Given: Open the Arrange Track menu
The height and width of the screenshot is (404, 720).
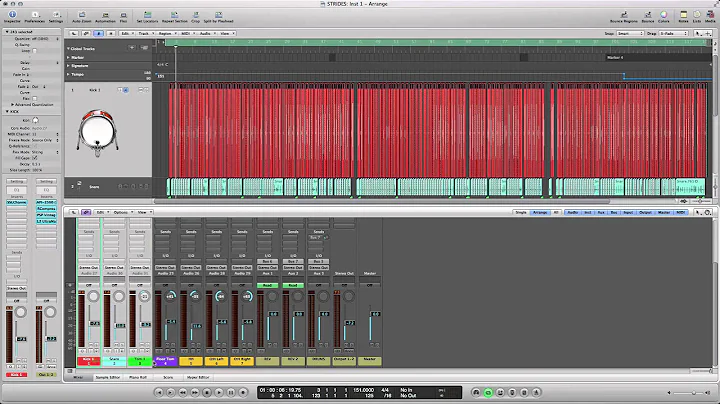Looking at the screenshot, I should (x=145, y=34).
